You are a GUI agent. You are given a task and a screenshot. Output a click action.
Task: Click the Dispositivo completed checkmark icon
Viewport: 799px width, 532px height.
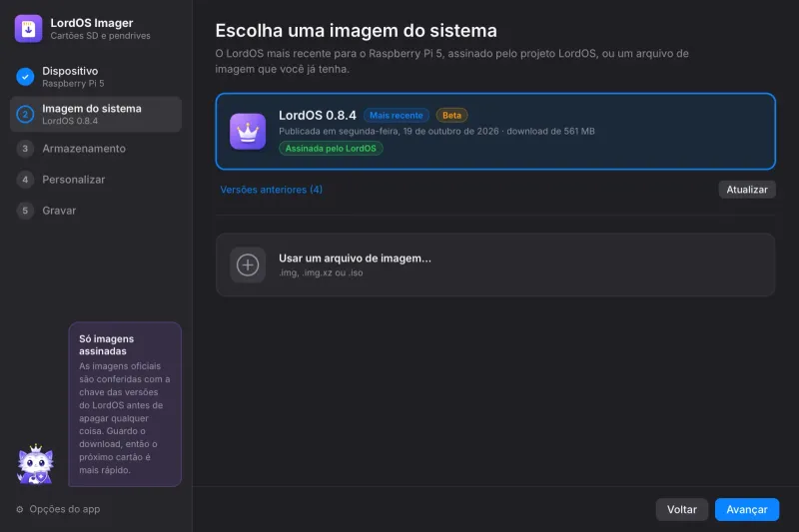(25, 77)
